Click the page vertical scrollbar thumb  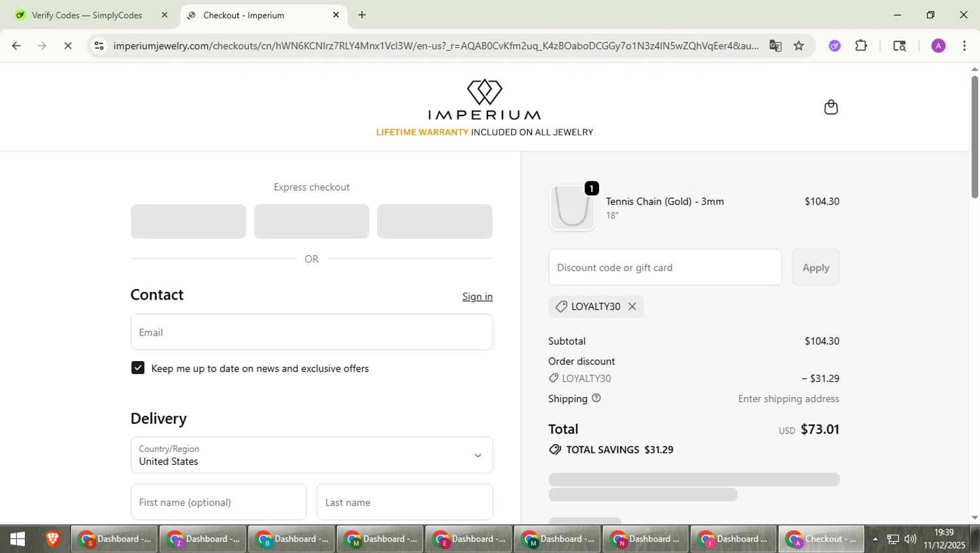coord(974,137)
